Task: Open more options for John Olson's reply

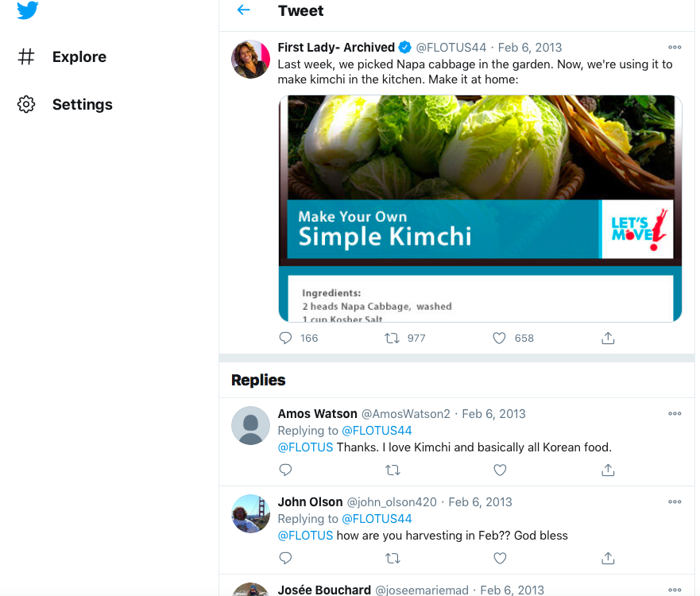Action: click(675, 501)
